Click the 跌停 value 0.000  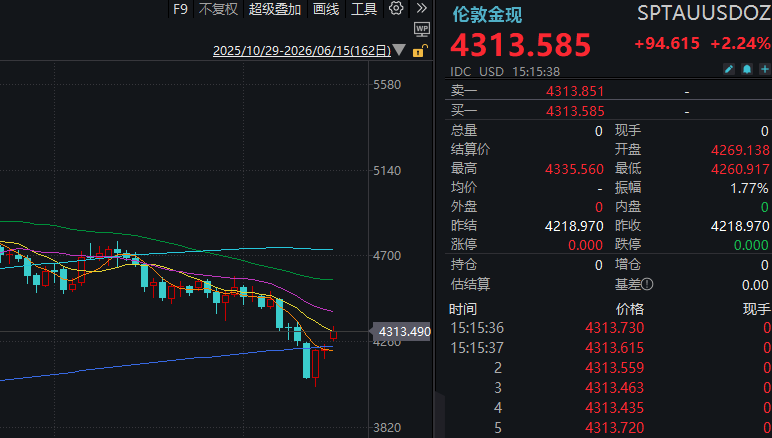tap(751, 245)
